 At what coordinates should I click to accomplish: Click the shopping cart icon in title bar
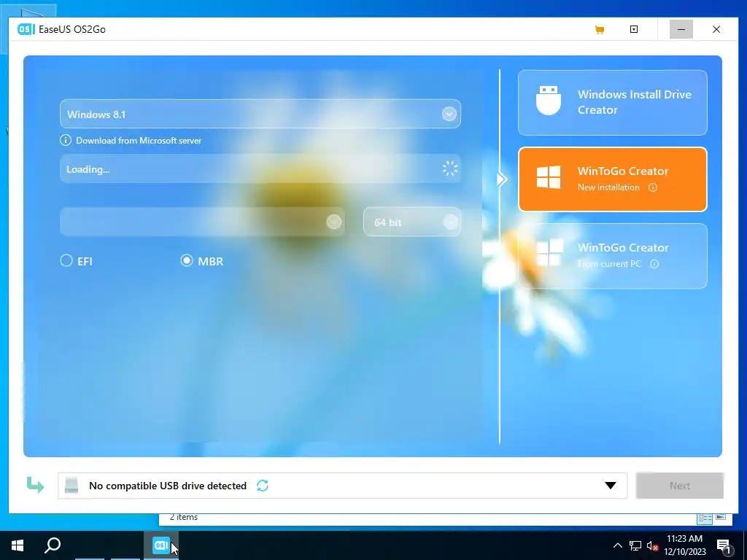600,29
